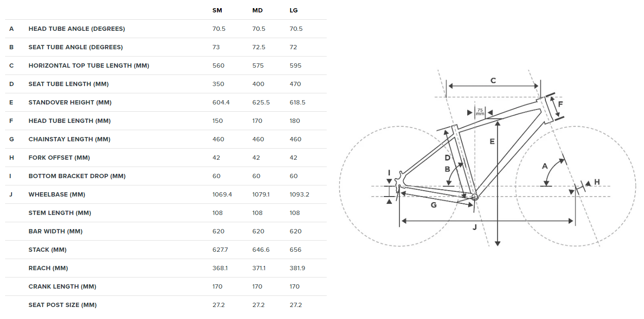This screenshot has height=319, width=644.
Task: Click the Head Tube Angle row label
Action: 77,29
